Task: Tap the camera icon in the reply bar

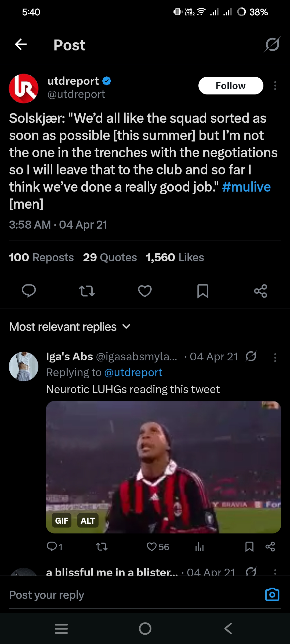Action: (272, 595)
